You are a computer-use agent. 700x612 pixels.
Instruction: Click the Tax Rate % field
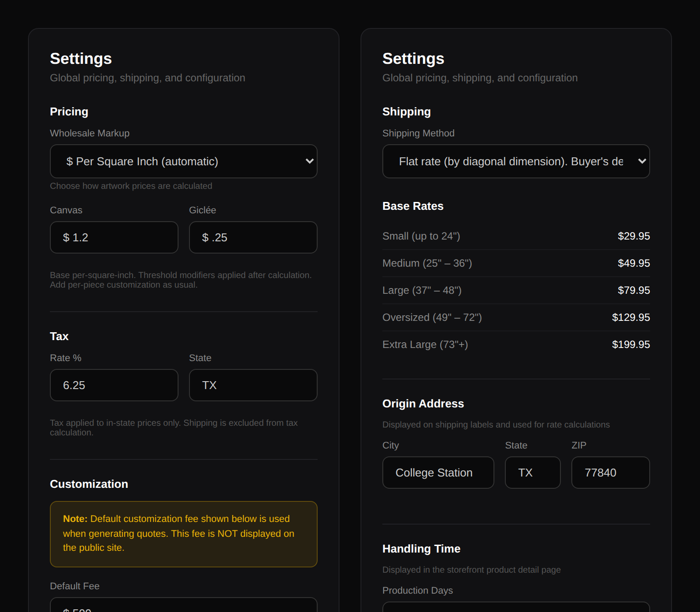coord(114,385)
